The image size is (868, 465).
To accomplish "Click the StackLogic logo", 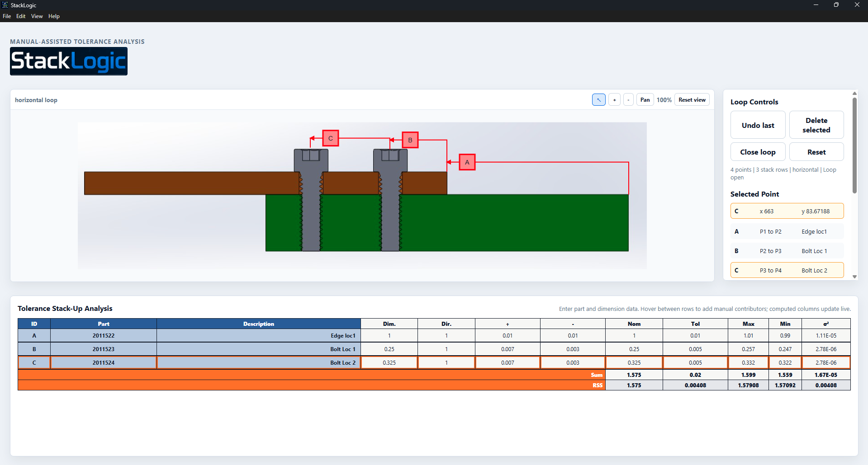I will click(x=69, y=61).
